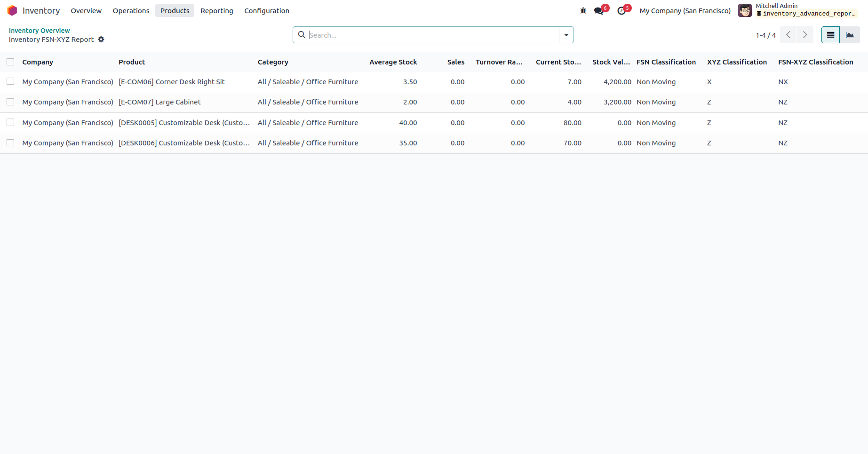
Task: Select all rows with header checkbox
Action: pyautogui.click(x=10, y=62)
